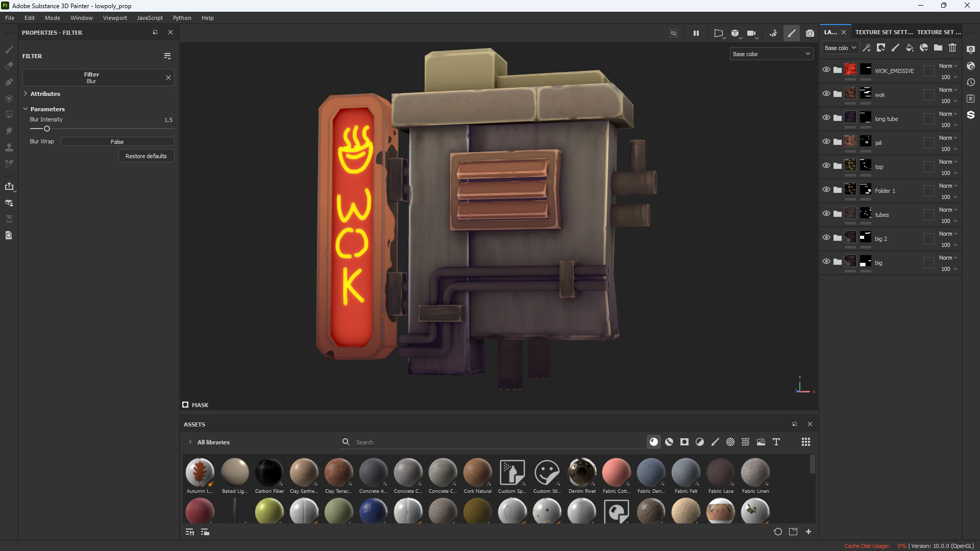Open the camera screenshot tool

810,33
